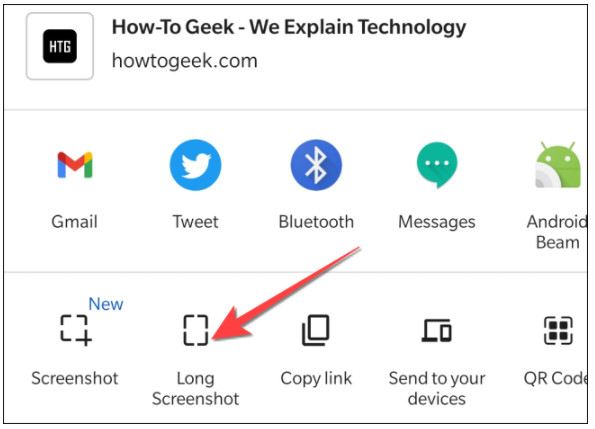Tap the Send to your devices label
Viewport: 595px width, 429px height.
[x=437, y=388]
